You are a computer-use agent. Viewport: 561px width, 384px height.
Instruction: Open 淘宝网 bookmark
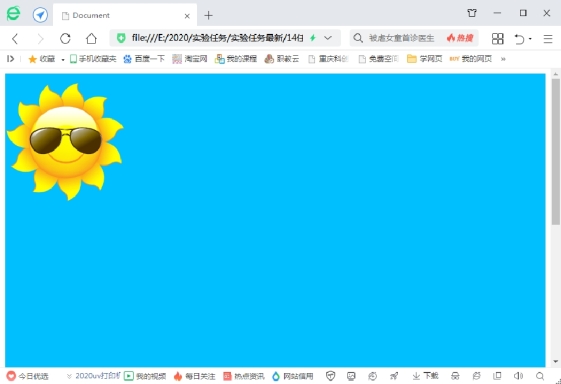point(190,59)
